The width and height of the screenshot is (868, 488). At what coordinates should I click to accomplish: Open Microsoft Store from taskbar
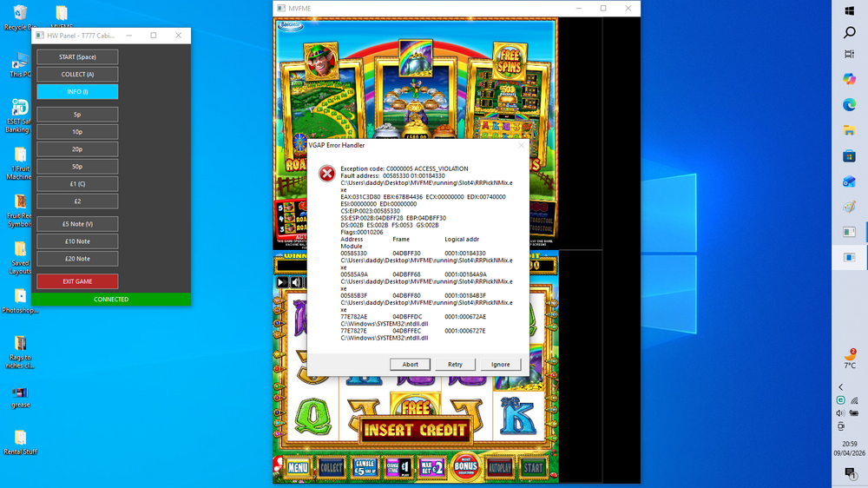pyautogui.click(x=849, y=156)
